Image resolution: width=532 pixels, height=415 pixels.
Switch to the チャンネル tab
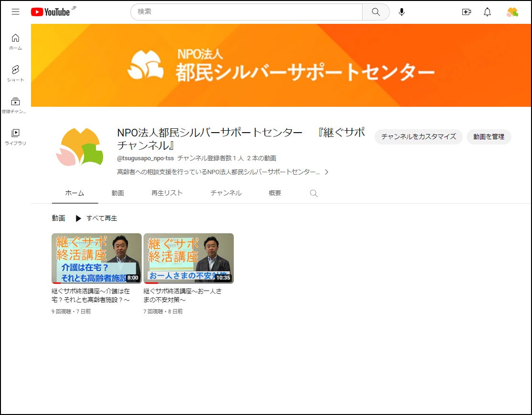(226, 193)
